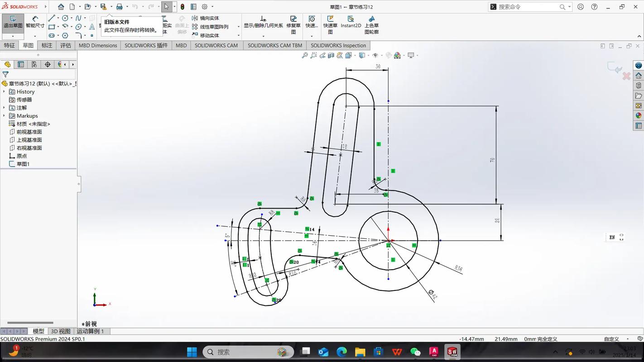Toggle Instant2D
The height and width of the screenshot is (362, 644).
(351, 22)
